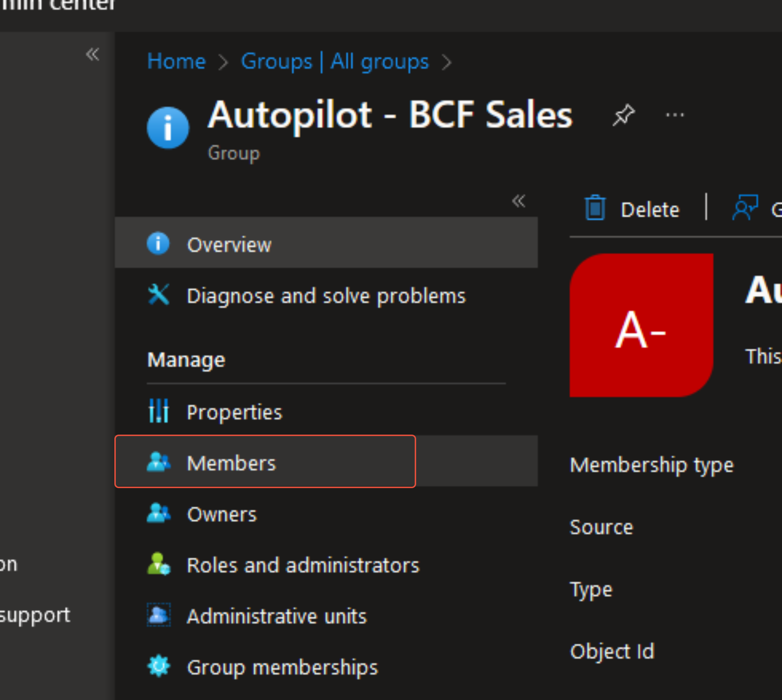Click the feedback person icon in toolbar
Viewport: 782px width, 700px height.
tap(745, 207)
